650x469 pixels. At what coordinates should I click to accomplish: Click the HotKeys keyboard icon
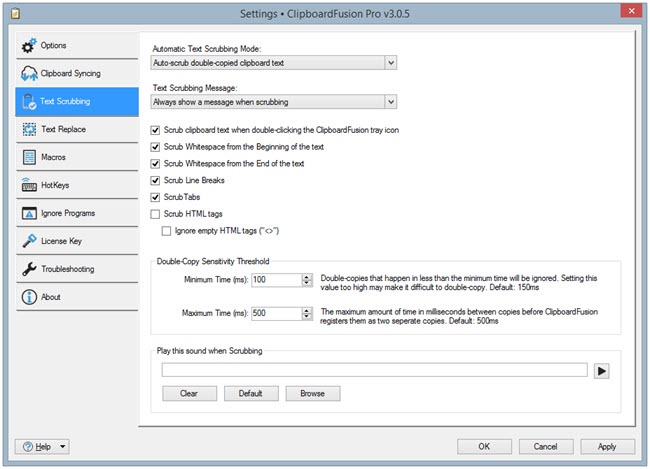coord(29,185)
